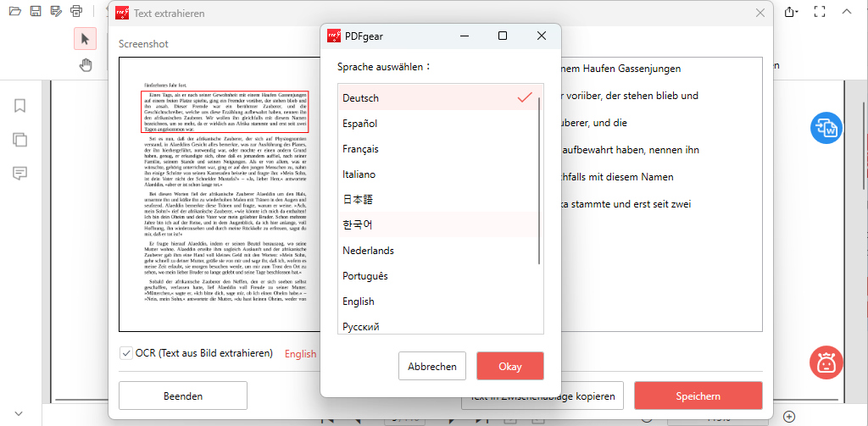Image resolution: width=868 pixels, height=426 pixels.
Task: Select 日本語 in the language list
Action: coord(438,200)
